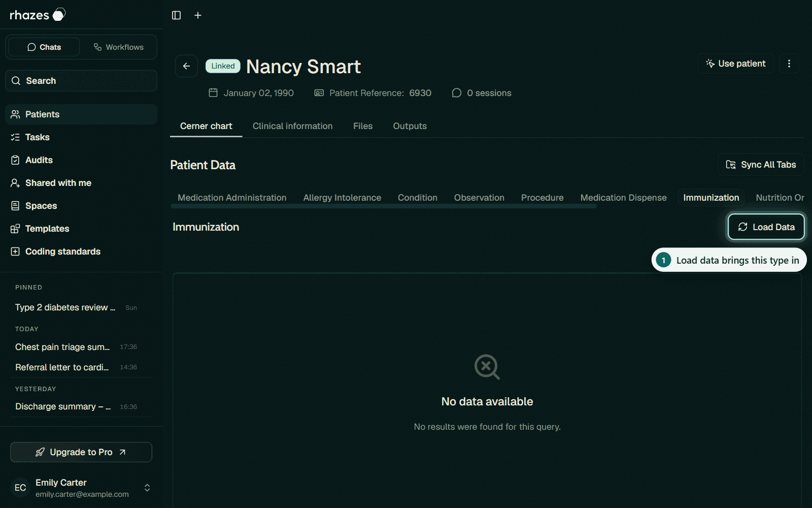The width and height of the screenshot is (812, 508).
Task: Open the Medication Dispense data tab
Action: tap(623, 198)
